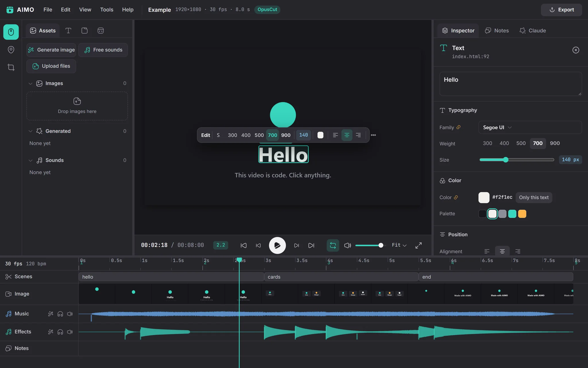Select the crop tool in left sidebar

coord(11,67)
